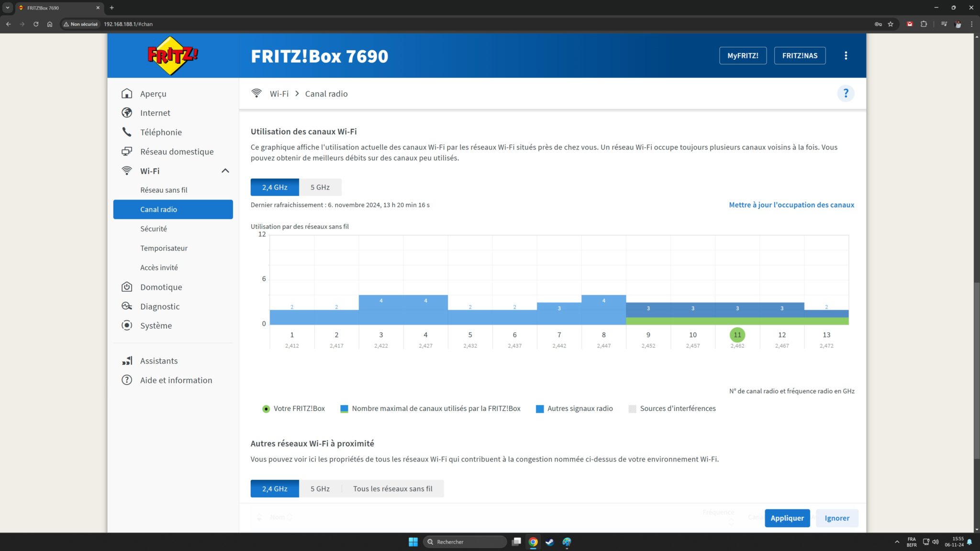Click the Appliquer button

(x=787, y=518)
